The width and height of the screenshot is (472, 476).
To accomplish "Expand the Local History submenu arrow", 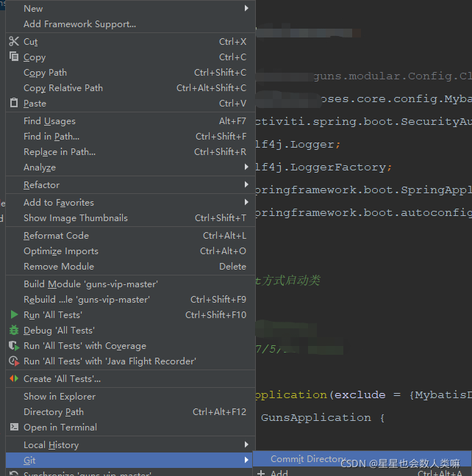I will [246, 444].
